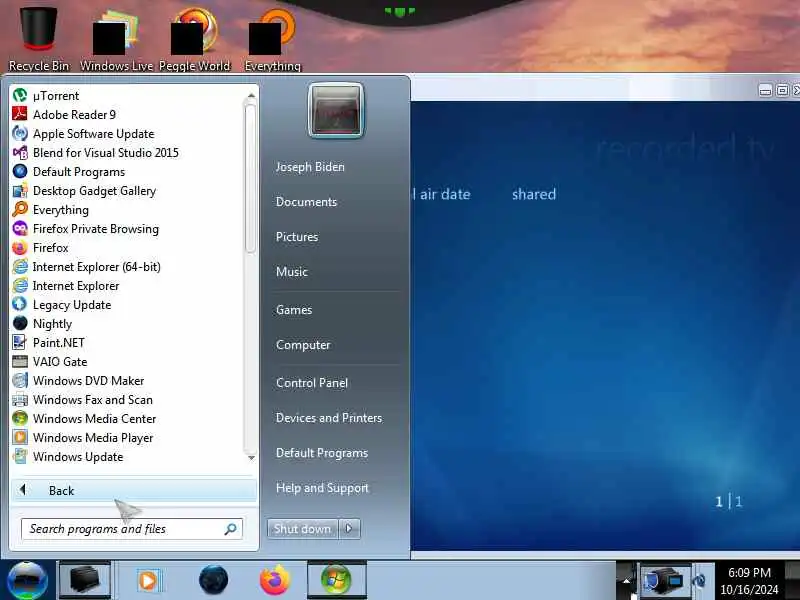The height and width of the screenshot is (600, 800).
Task: Open Default Programs in right pane
Action: pyautogui.click(x=321, y=453)
